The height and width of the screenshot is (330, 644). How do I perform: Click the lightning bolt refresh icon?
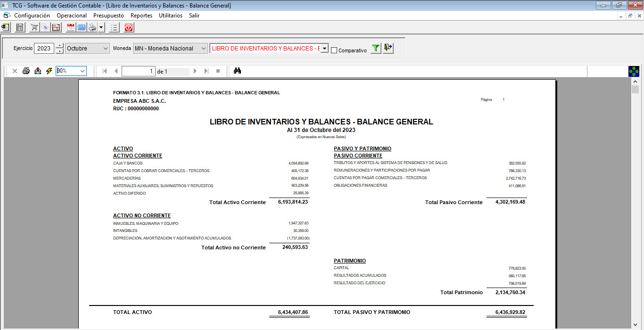[49, 71]
